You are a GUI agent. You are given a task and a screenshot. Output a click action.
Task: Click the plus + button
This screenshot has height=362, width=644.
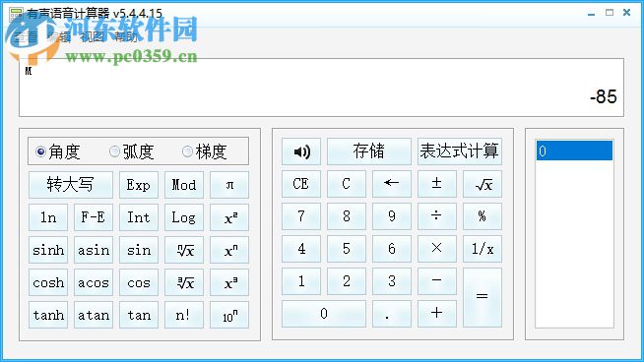click(436, 313)
